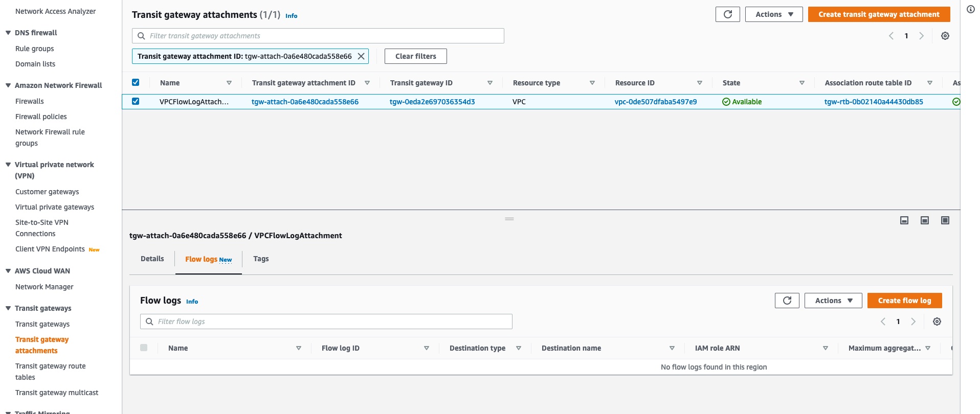Collapse the Virtual private network section
Viewport: 980px width, 414px height.
click(8, 165)
